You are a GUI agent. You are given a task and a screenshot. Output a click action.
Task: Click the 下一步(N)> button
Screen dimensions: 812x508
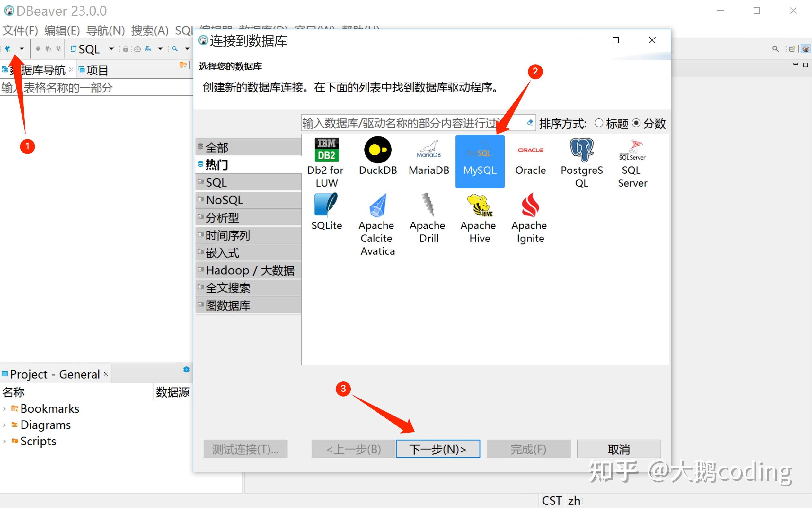click(x=438, y=449)
